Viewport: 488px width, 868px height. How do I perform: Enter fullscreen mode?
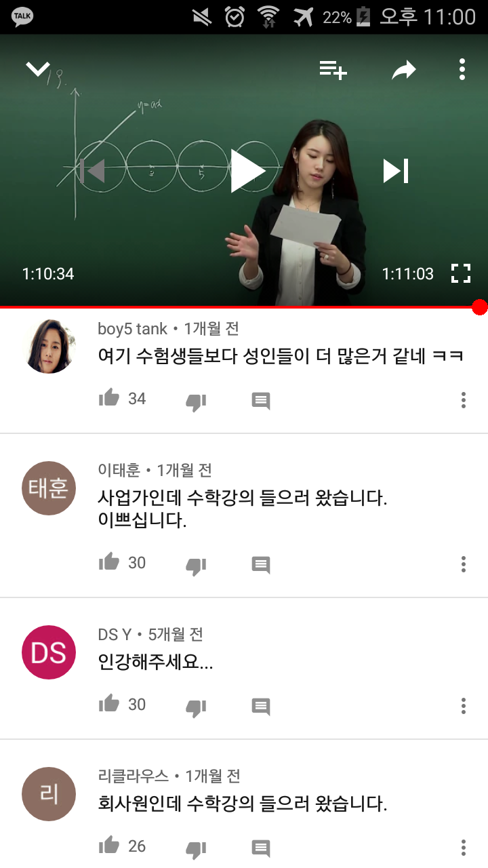pyautogui.click(x=461, y=273)
